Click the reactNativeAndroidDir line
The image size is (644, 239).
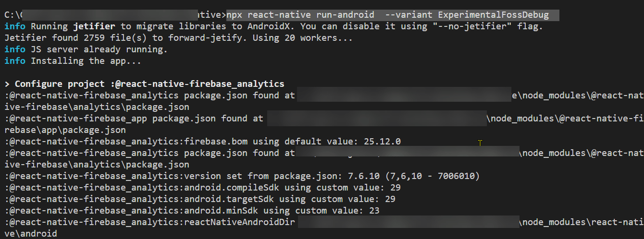324,222
